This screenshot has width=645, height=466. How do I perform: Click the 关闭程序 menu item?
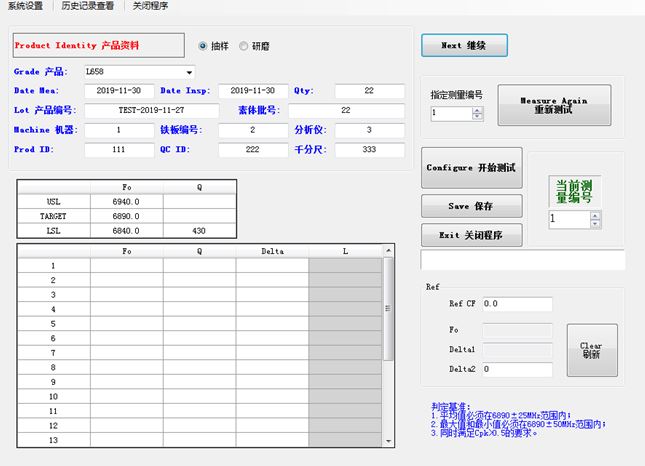150,6
